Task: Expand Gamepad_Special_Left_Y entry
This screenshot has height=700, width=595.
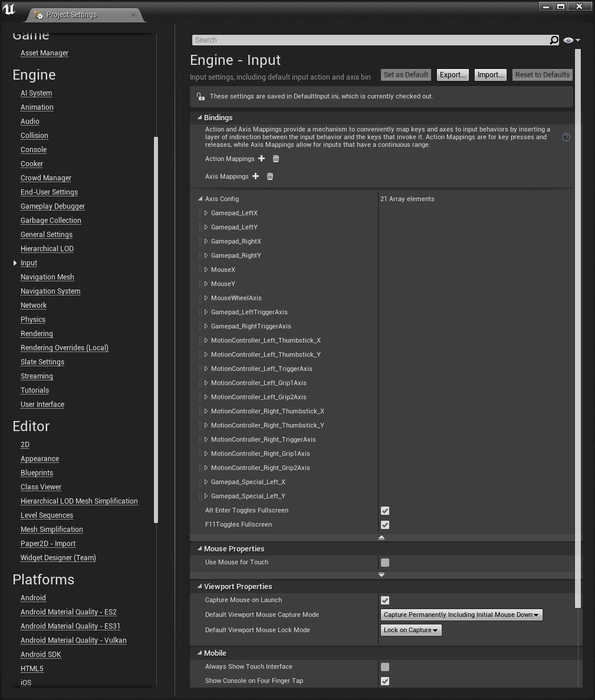Action: point(206,496)
